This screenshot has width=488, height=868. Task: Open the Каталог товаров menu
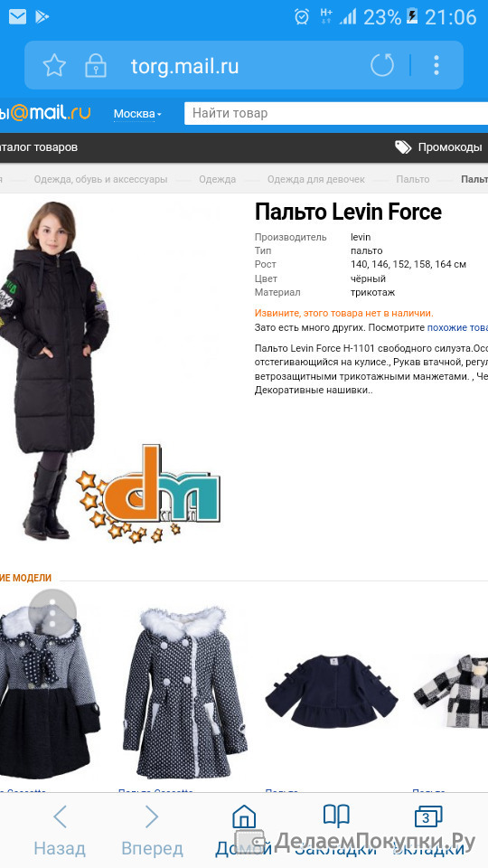tap(39, 147)
